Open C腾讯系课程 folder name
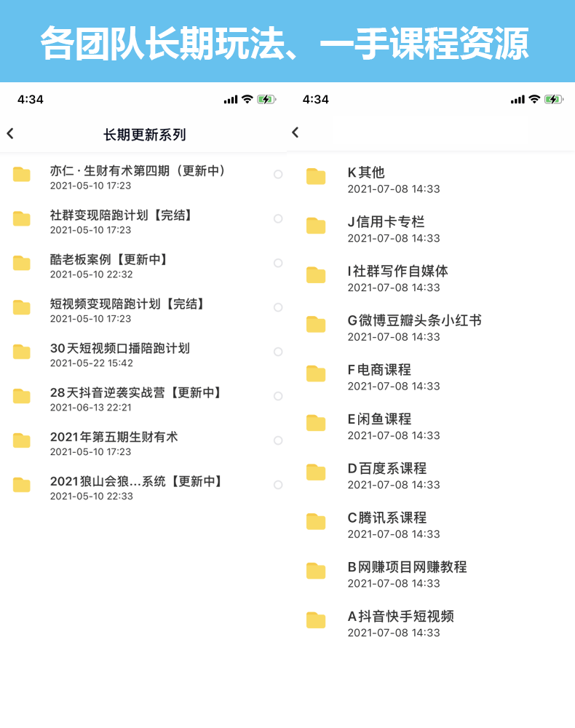Screen dimensions: 575x728 (387, 517)
